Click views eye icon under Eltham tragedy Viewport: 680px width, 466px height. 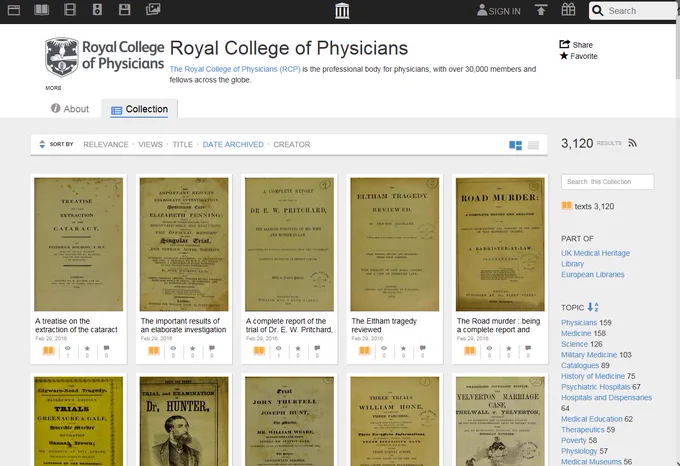coord(384,349)
